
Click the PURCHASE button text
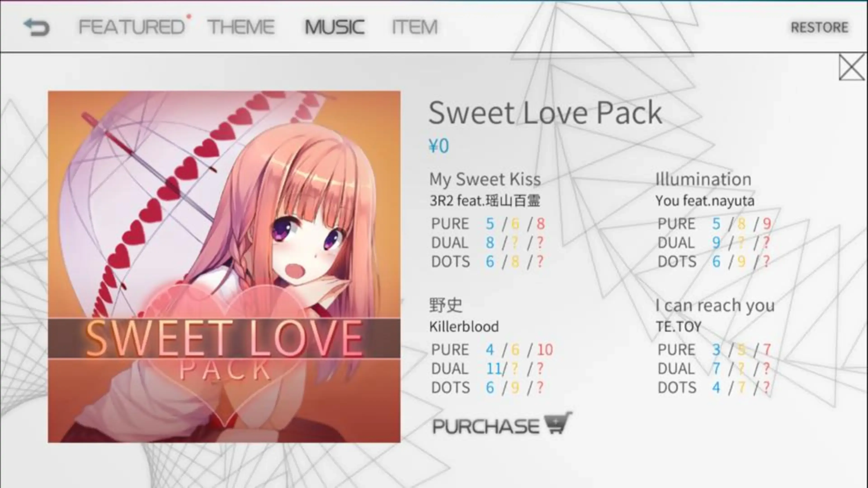tap(486, 426)
